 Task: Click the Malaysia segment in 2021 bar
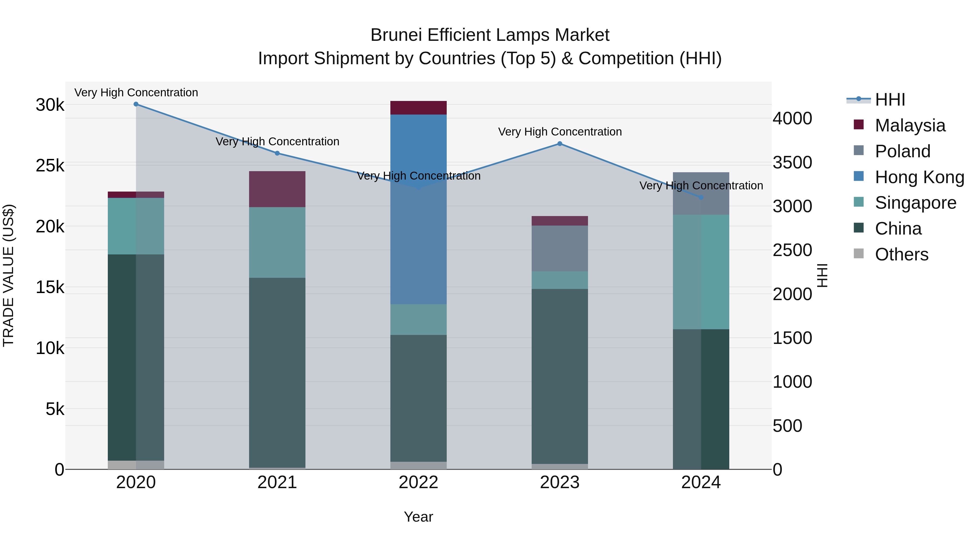[x=277, y=189]
